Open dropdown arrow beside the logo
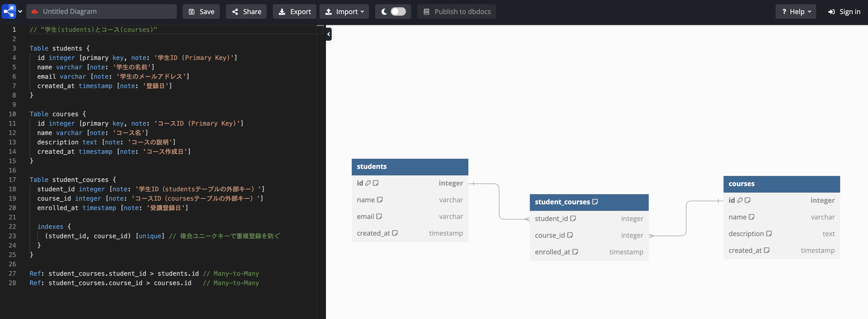Viewport: 868px width, 319px height. 20,11
